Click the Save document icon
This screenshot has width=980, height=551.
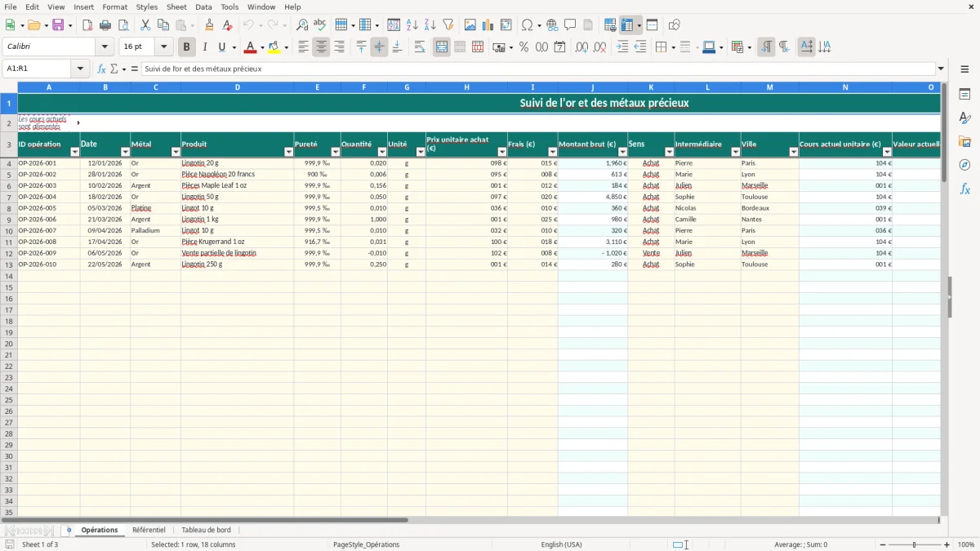(58, 25)
